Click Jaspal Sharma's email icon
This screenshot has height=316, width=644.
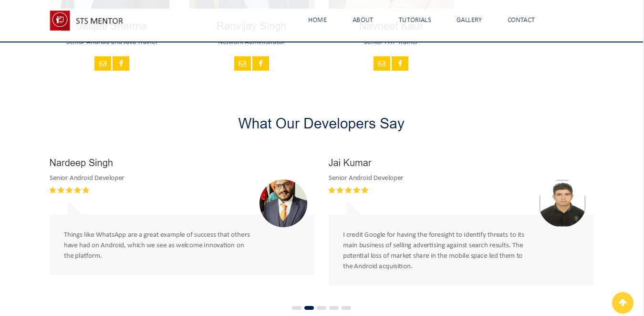click(103, 63)
